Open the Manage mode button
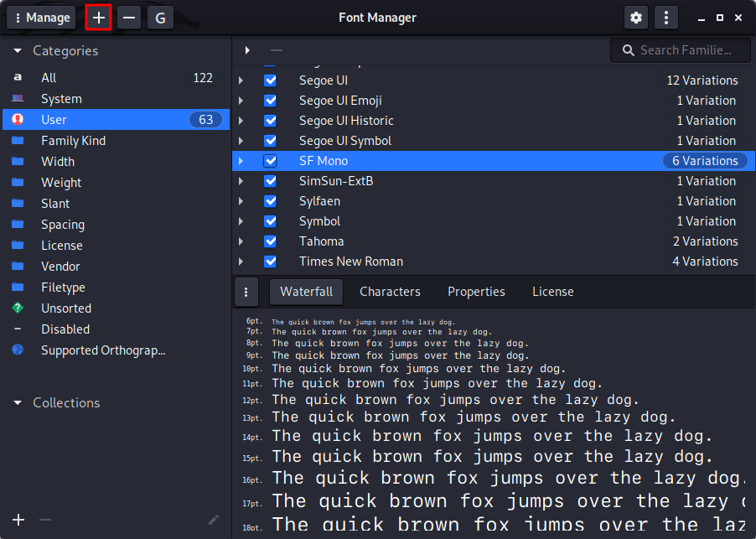The height and width of the screenshot is (539, 756). [41, 18]
